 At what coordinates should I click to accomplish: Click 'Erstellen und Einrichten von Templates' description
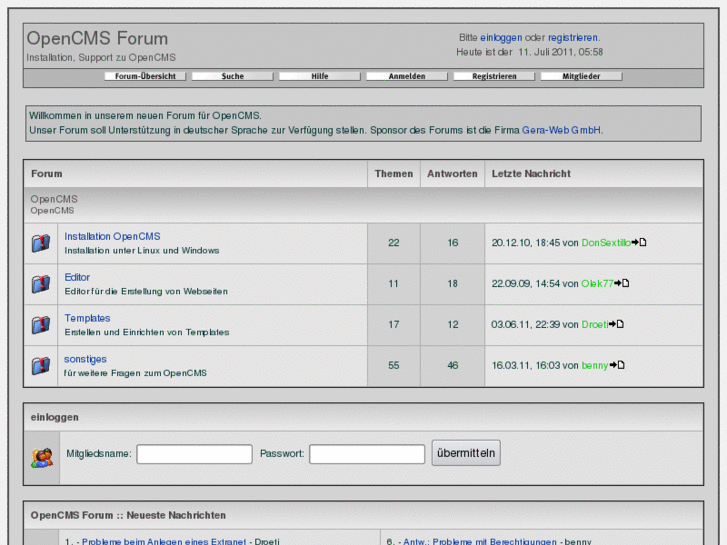tap(147, 332)
